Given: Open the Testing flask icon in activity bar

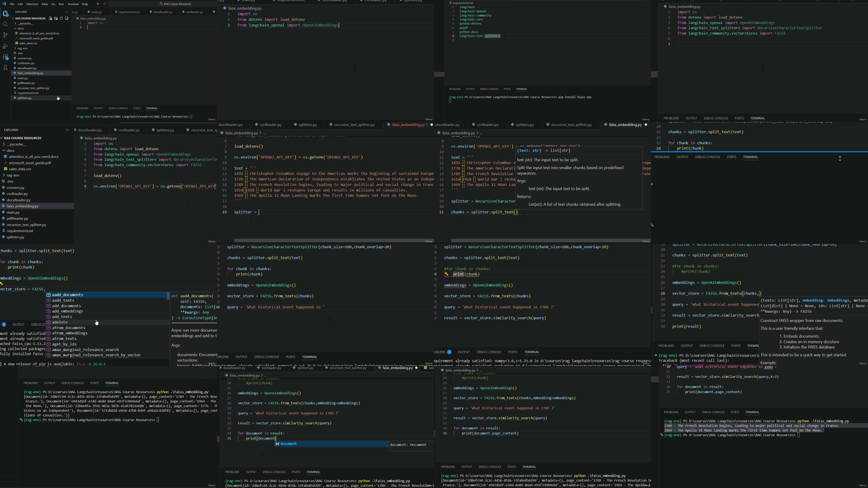Looking at the screenshot, I should pyautogui.click(x=5, y=68).
